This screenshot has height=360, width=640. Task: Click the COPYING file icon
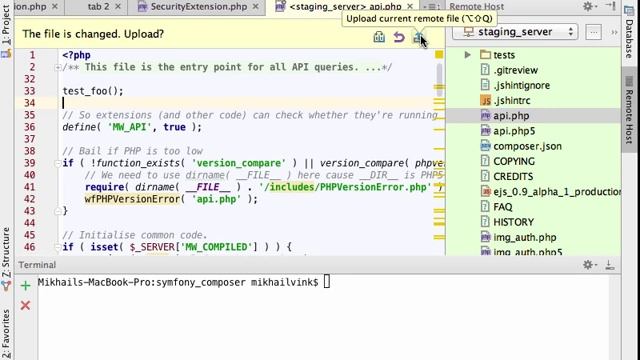point(485,161)
